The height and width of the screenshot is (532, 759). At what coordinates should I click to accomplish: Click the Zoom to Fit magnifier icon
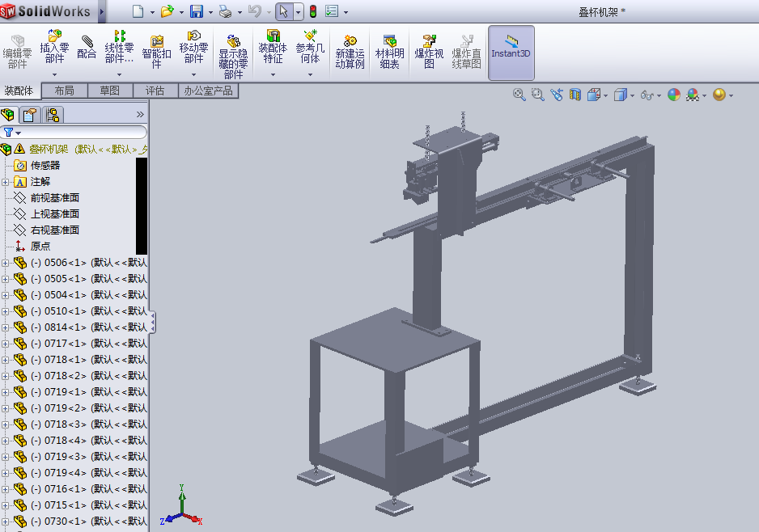519,95
